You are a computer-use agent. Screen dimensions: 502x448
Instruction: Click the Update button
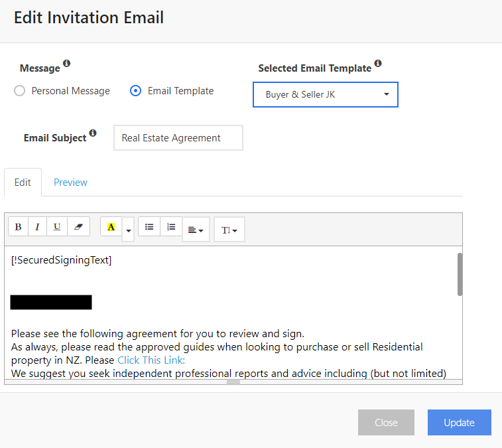coord(459,423)
